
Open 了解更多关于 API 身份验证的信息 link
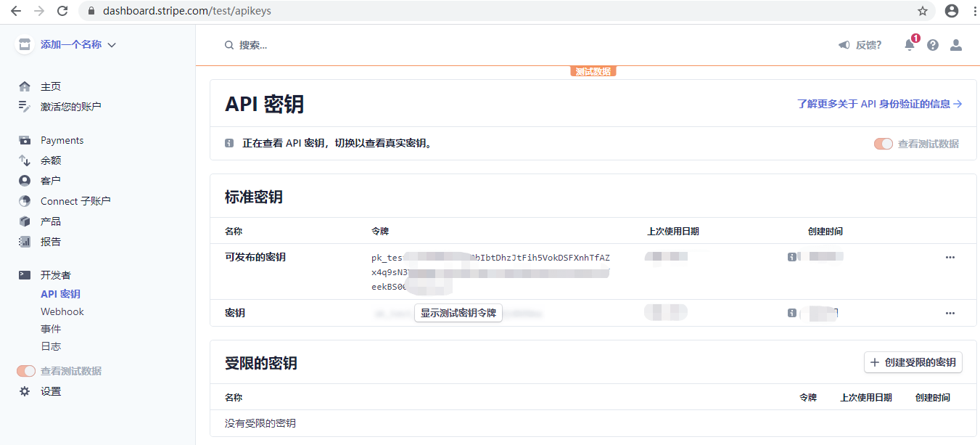pos(879,104)
